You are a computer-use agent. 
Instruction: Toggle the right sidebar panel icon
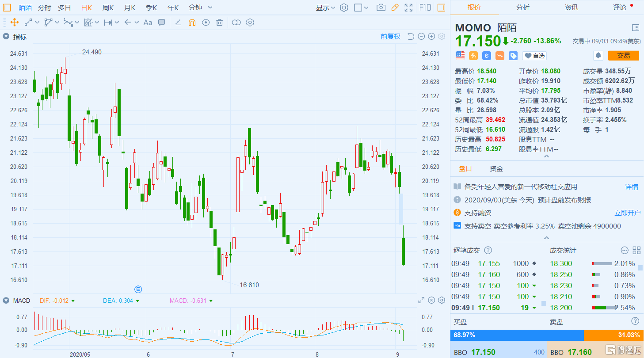[x=441, y=8]
